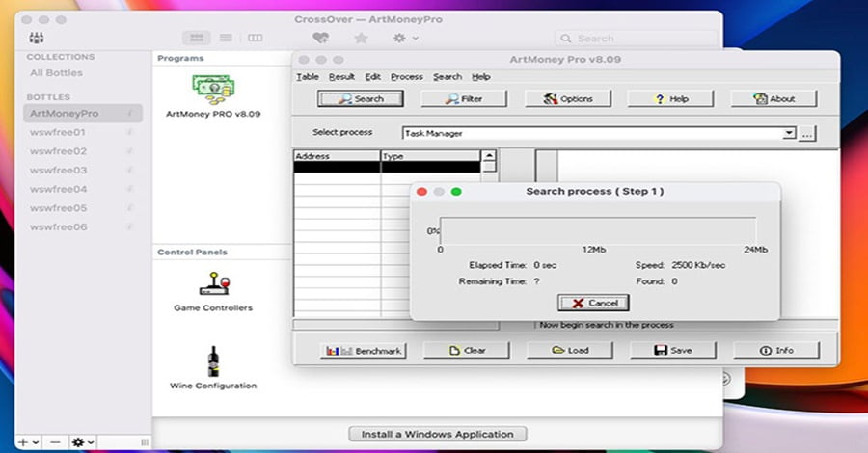Switch CrossOver to icon grid view

(x=197, y=39)
